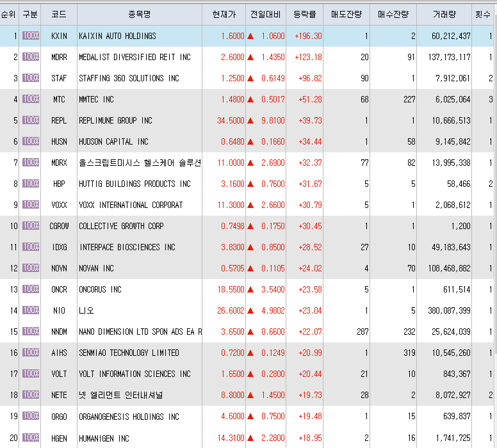
Task: Select NANO DIMENSION LTD SPON ADS name
Action: [x=140, y=332]
